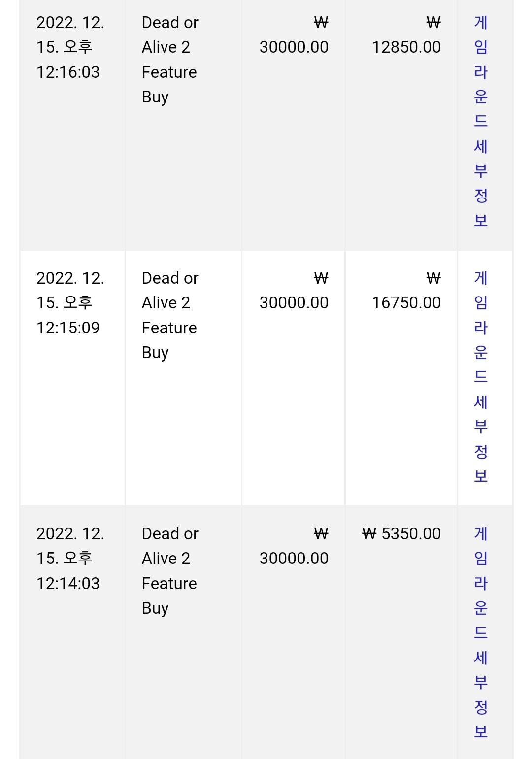The image size is (532, 759).
Task: Click the won symbol above 16750.00
Action: pyautogui.click(x=433, y=278)
